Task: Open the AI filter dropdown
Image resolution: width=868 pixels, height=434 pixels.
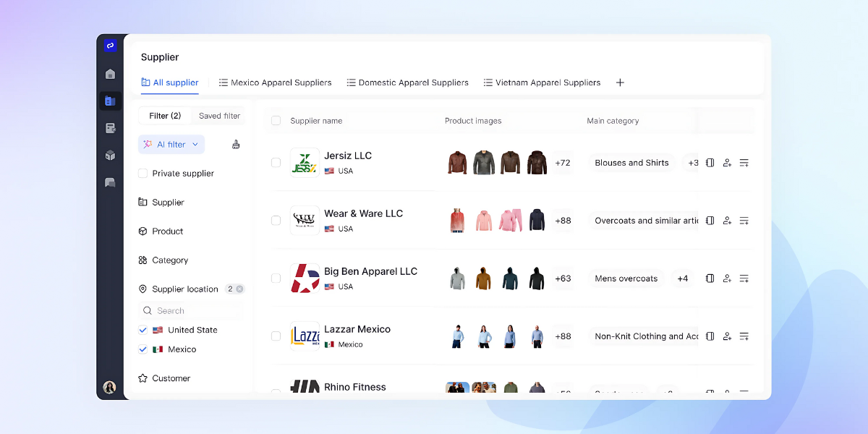Action: 171,144
